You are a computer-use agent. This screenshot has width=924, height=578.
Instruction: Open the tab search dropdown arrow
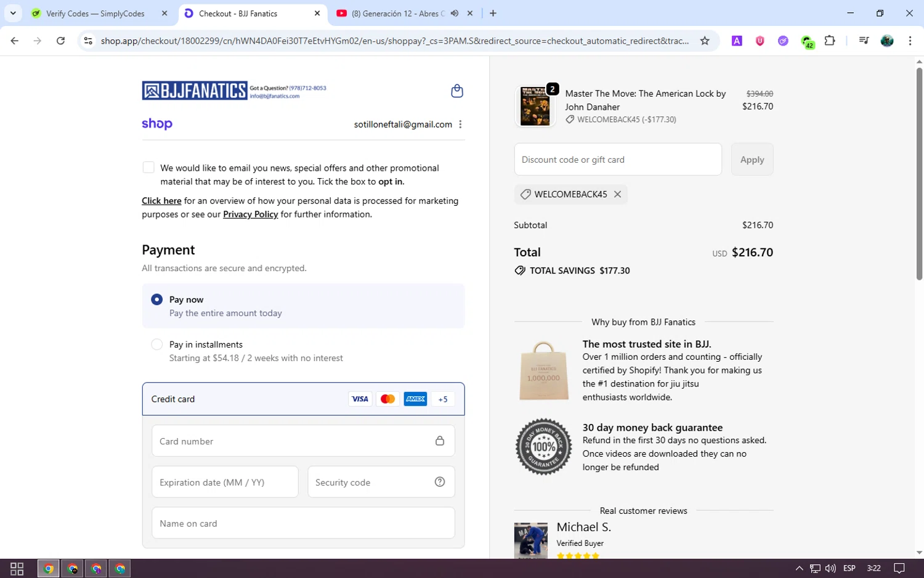[13, 13]
